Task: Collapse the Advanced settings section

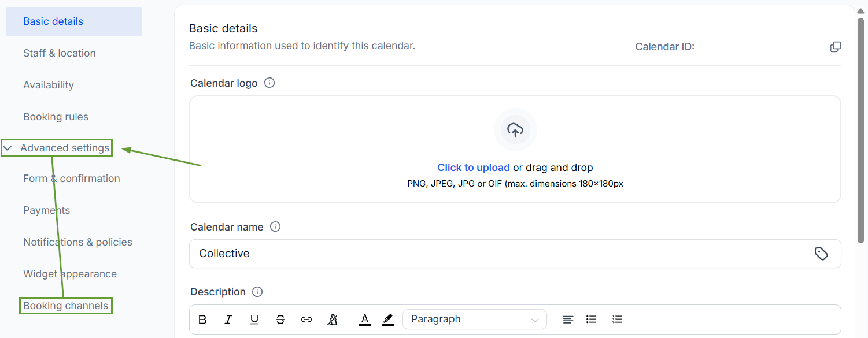Action: (x=8, y=148)
